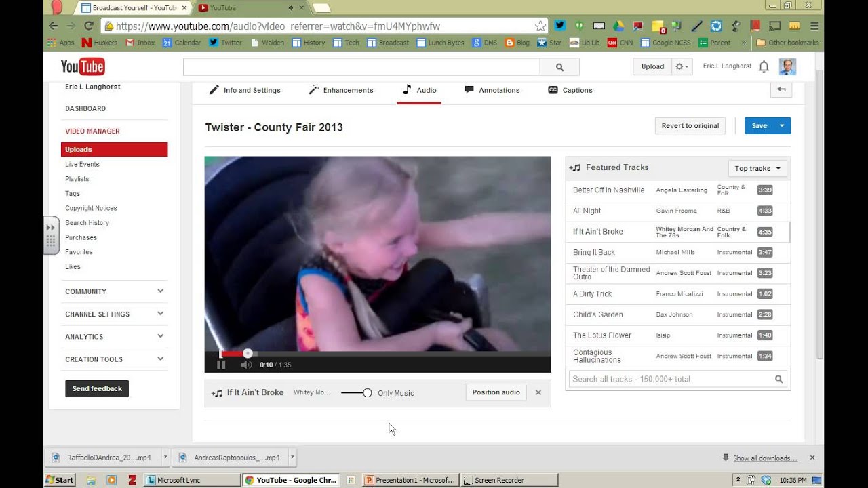
Task: Click the Upload button
Action: (652, 66)
